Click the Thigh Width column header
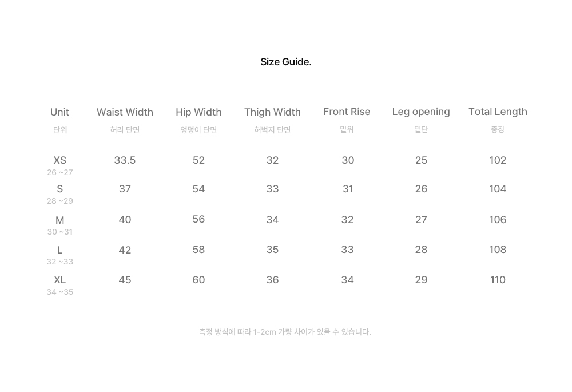Image resolution: width=572 pixels, height=392 pixels. click(x=272, y=112)
